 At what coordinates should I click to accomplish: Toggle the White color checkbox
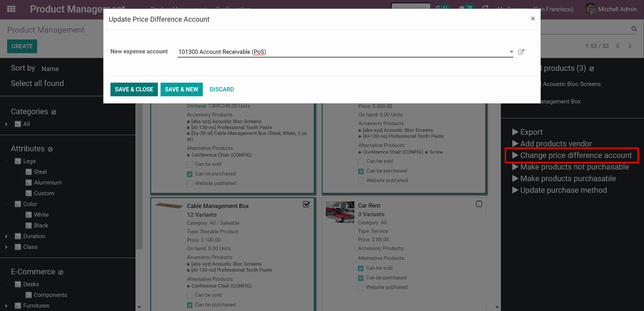[28, 214]
